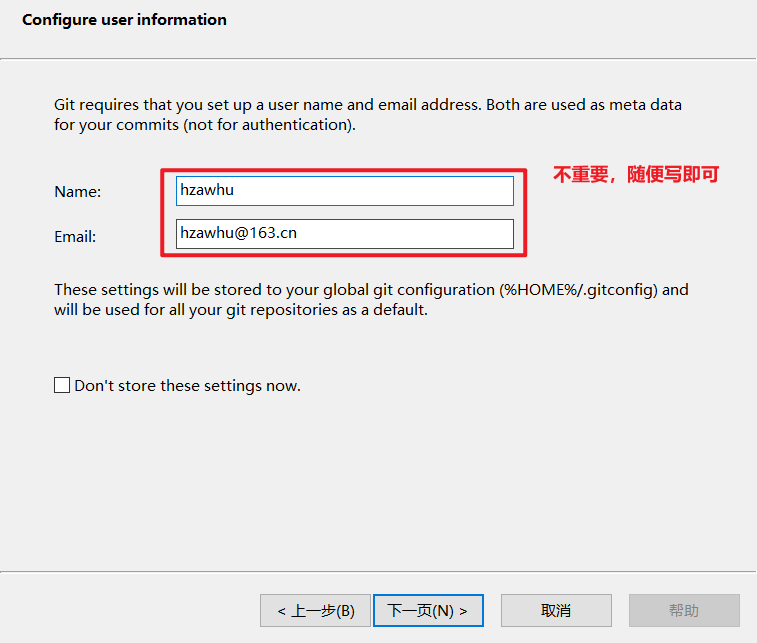
Task: Go back with the 上一步(B) button
Action: coord(315,611)
